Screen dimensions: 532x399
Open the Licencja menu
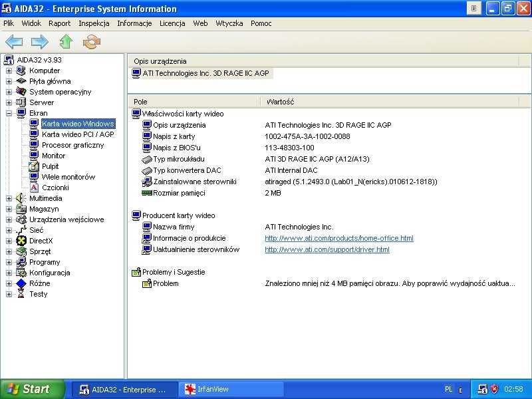click(172, 23)
